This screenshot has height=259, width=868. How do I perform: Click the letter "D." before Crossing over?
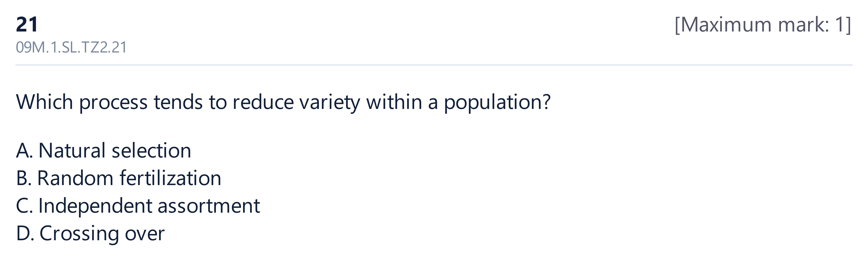click(25, 233)
